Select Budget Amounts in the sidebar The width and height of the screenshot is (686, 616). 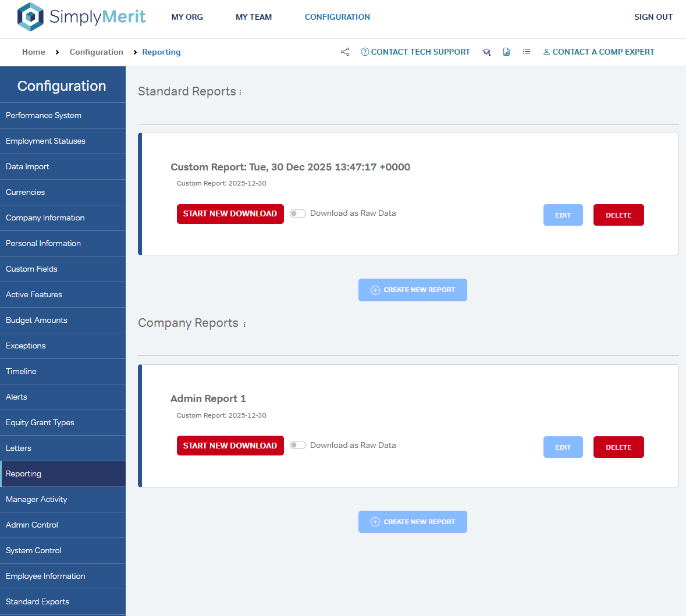coord(37,320)
